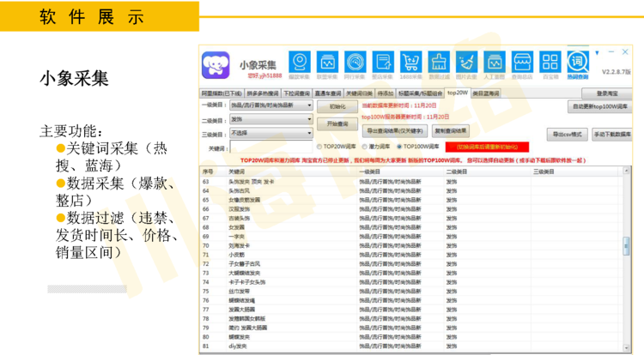Screen dimensions: 644x355
Task: Click the 二级类目 column header
Action: [x=488, y=171]
